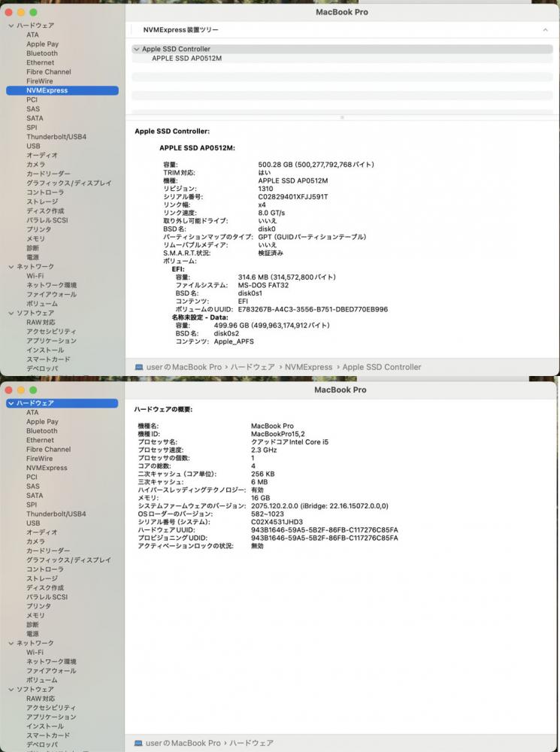Select アプリケーション in top window sidebar
Image resolution: width=560 pixels, height=752 pixels.
52,341
